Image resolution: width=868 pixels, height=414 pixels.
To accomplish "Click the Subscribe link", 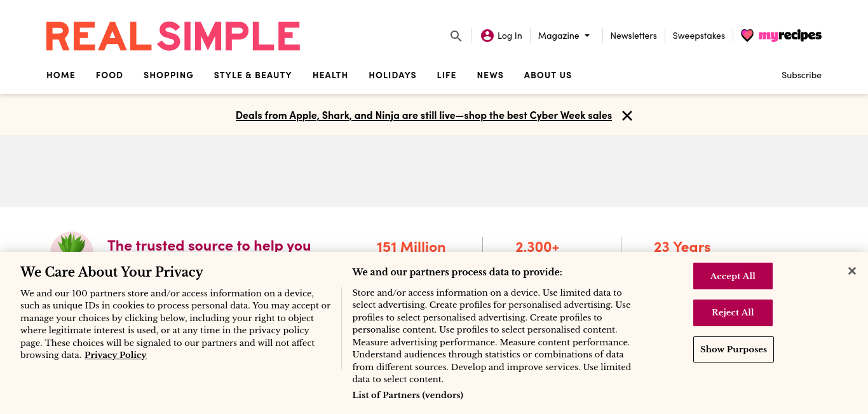I will [x=801, y=75].
